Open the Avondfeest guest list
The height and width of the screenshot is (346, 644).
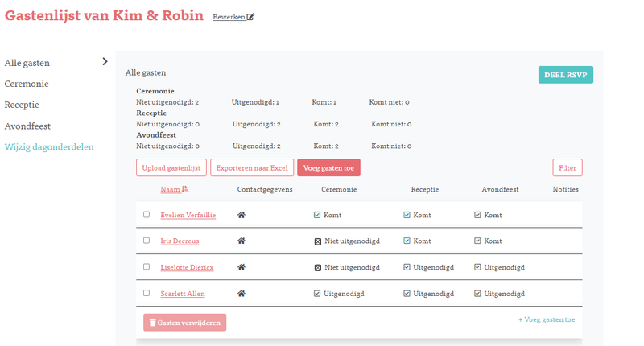tap(28, 126)
